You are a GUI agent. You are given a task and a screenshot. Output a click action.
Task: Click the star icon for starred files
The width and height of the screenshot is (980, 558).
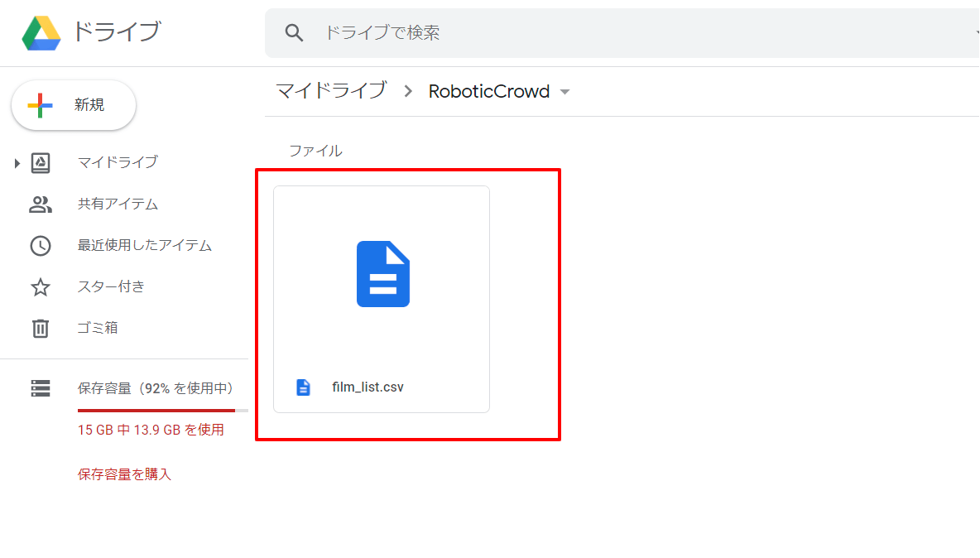(x=41, y=286)
